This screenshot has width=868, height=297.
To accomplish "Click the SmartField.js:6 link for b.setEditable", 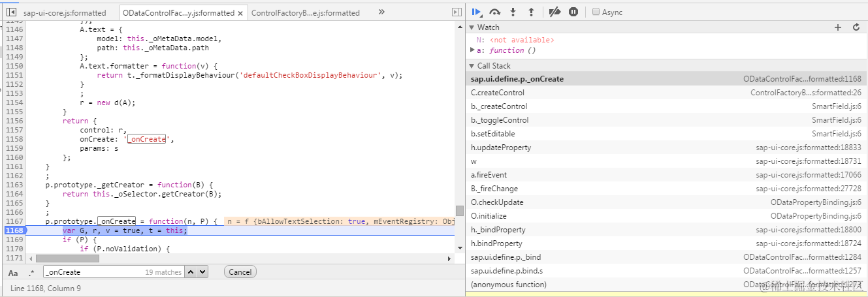I will pyautogui.click(x=837, y=134).
